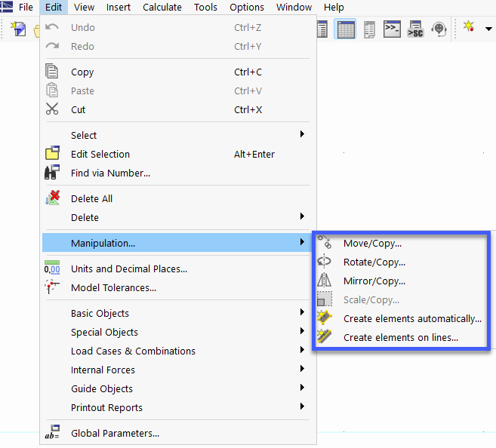Open the Help menu
Viewport: 496px width, 448px height.
click(x=334, y=7)
